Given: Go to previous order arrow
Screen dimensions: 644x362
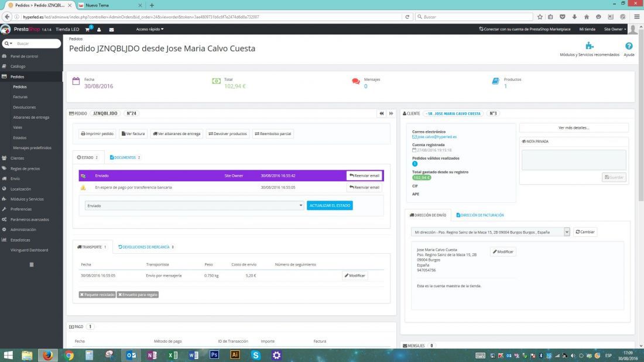Looking at the screenshot, I should 382,113.
